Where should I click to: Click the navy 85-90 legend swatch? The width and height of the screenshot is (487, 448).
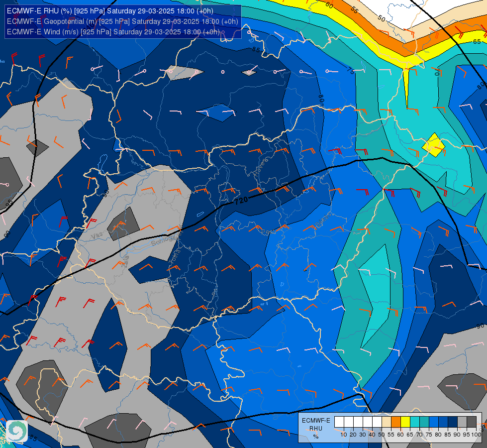(x=453, y=422)
